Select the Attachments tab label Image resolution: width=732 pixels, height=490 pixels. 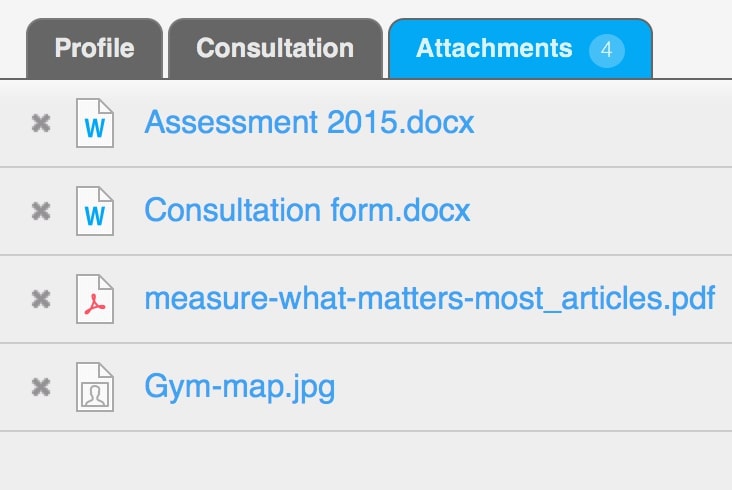494,48
